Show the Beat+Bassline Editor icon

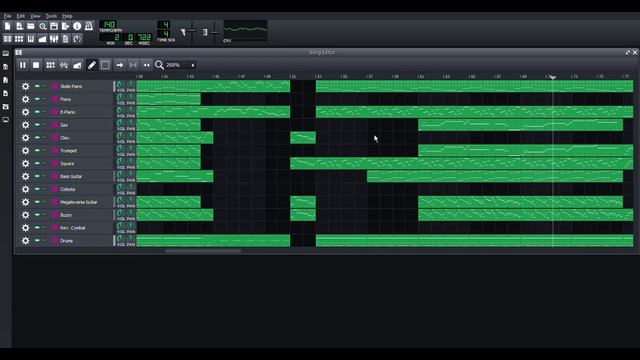(19, 39)
